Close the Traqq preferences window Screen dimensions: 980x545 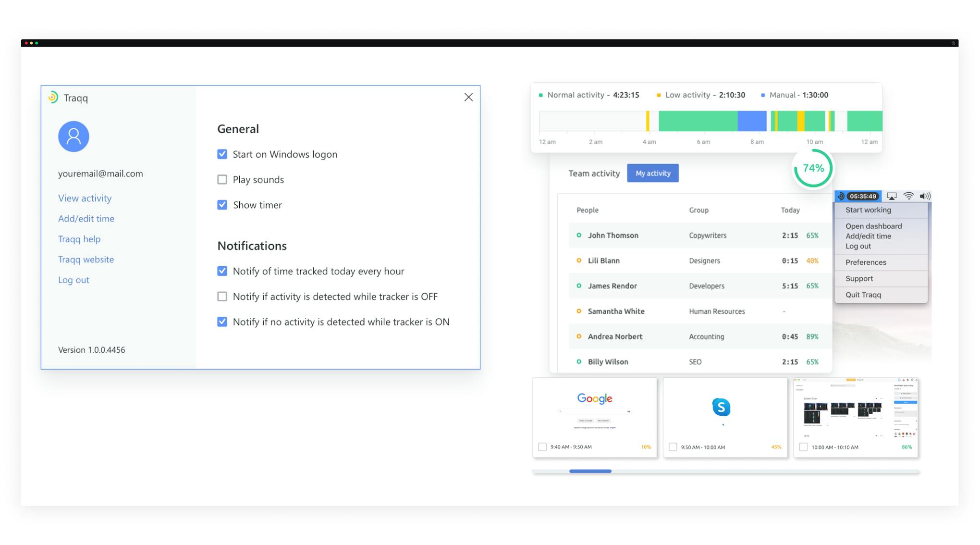pyautogui.click(x=468, y=97)
